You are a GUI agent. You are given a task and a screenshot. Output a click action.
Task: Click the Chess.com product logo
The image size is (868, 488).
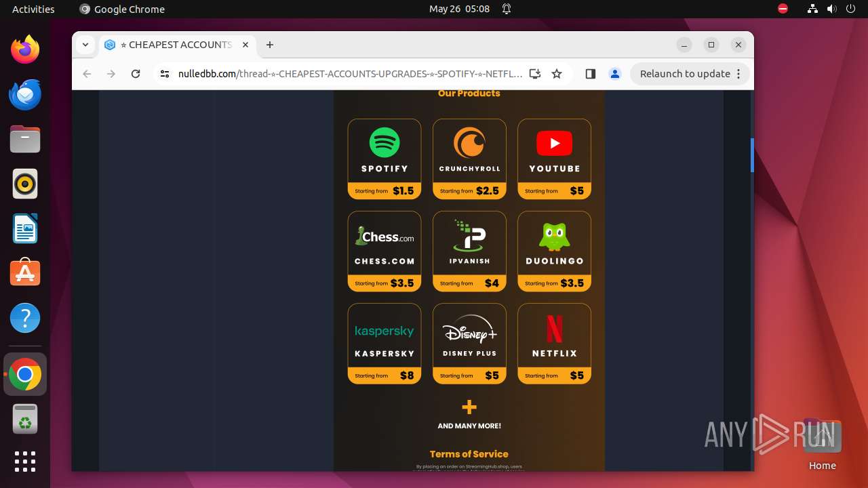[384, 237]
